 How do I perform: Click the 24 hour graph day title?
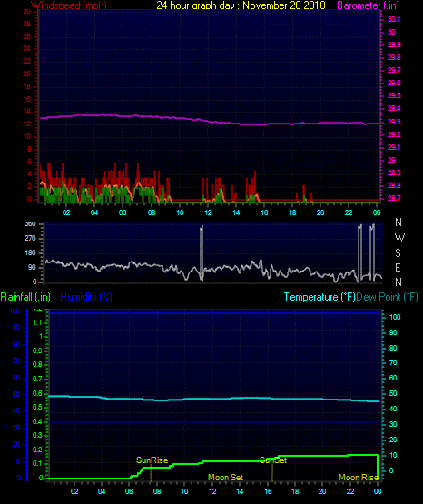coord(241,5)
